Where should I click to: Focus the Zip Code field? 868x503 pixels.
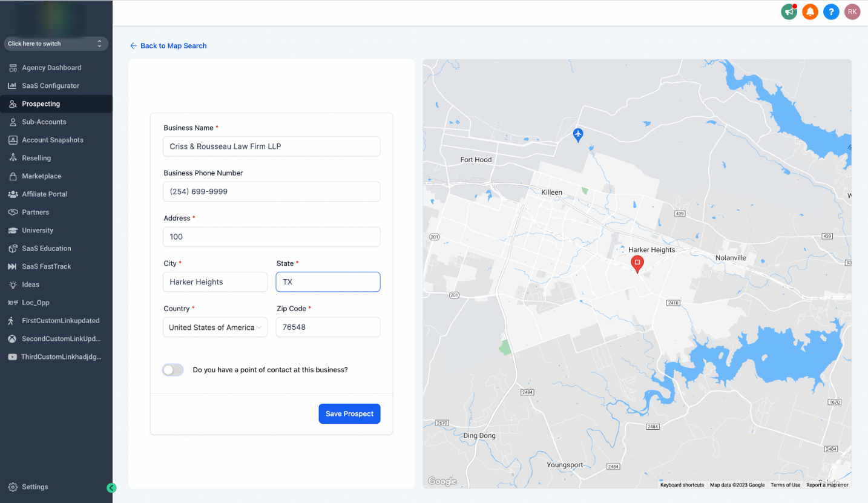[328, 327]
